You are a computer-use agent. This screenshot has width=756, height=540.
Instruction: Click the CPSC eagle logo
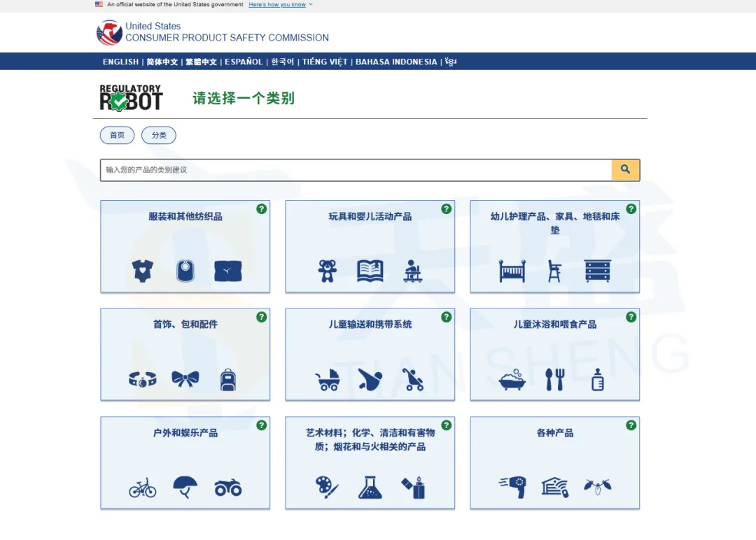pos(109,32)
